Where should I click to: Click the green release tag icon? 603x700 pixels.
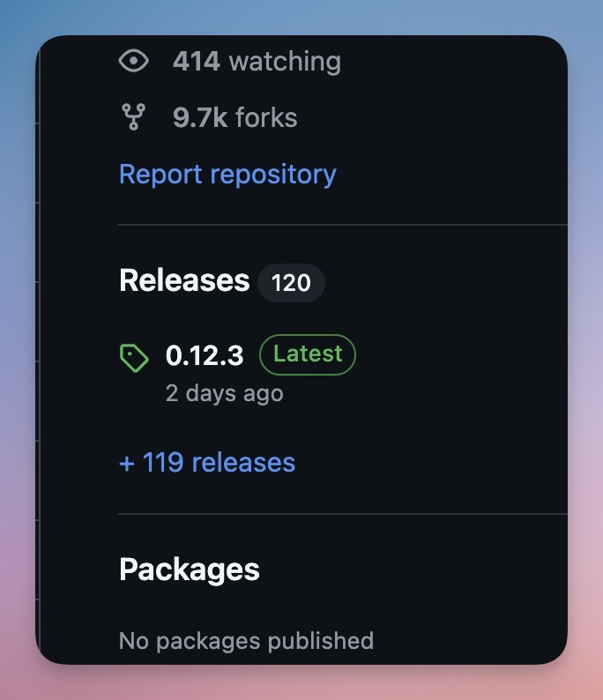tap(134, 358)
